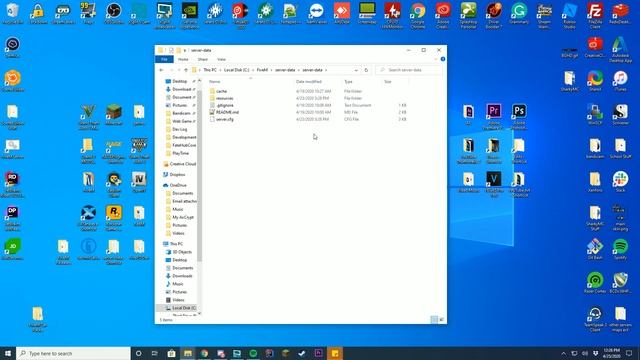Open Google Chrome from the taskbar

click(204, 353)
